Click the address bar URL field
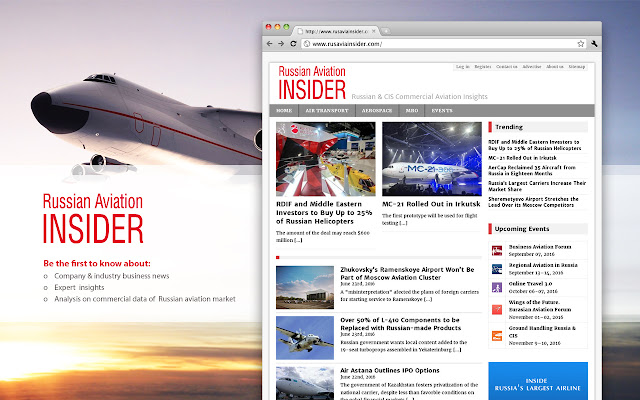640x400 pixels. (x=444, y=44)
